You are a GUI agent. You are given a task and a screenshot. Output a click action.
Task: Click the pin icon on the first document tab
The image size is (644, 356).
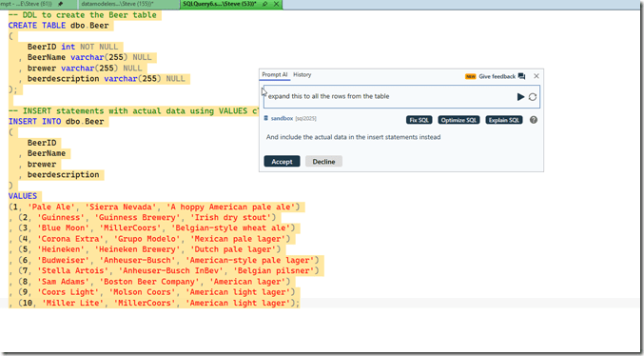click(x=61, y=4)
